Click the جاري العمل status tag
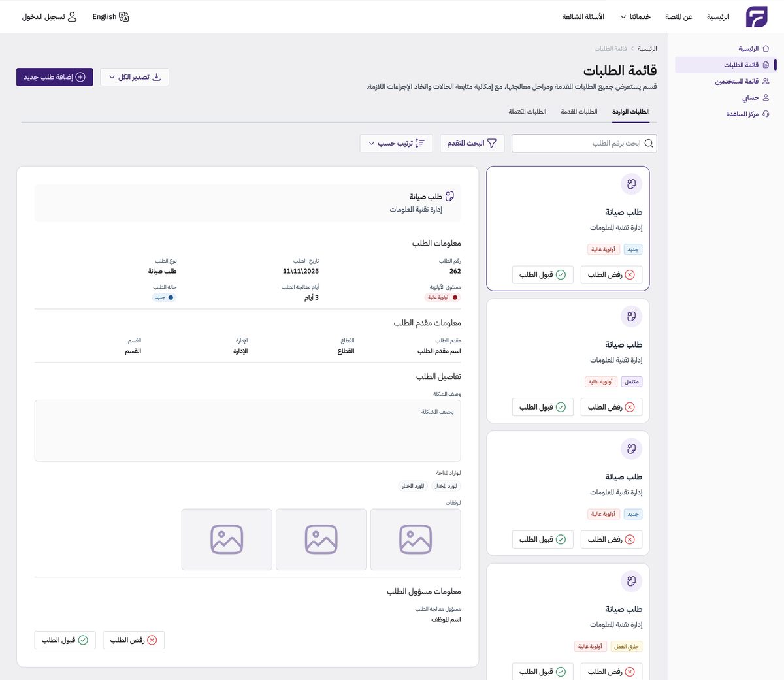784x680 pixels. tap(627, 647)
